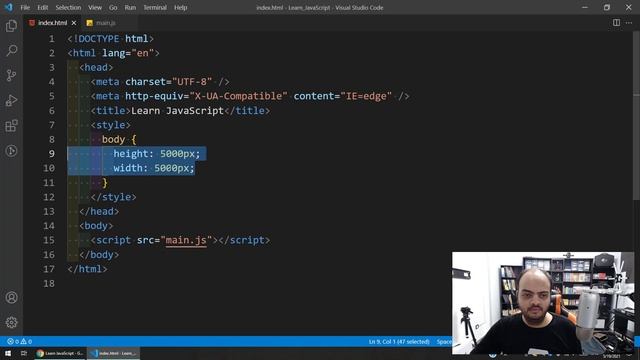Open the Terminal menu
Image resolution: width=640 pixels, height=360 pixels.
click(x=155, y=7)
